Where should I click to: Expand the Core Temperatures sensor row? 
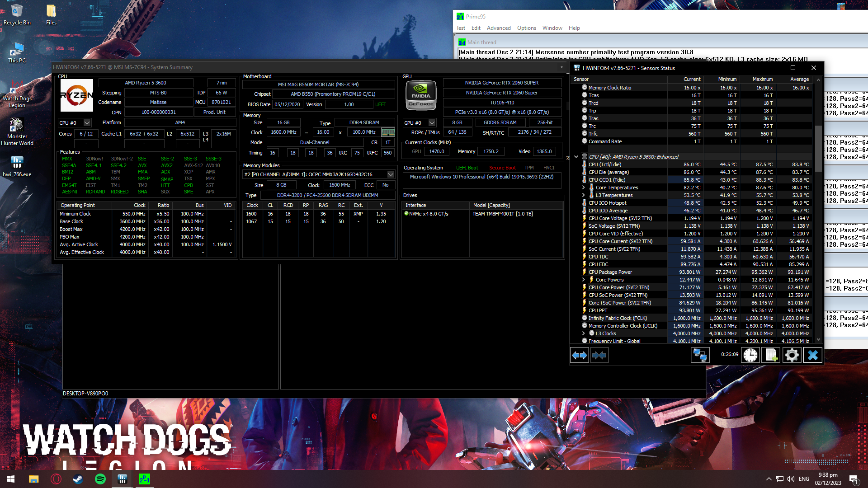pyautogui.click(x=583, y=188)
